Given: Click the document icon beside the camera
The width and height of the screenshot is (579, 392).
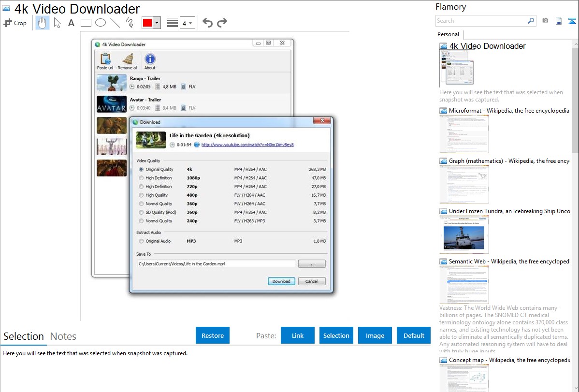Looking at the screenshot, I should click(559, 21).
